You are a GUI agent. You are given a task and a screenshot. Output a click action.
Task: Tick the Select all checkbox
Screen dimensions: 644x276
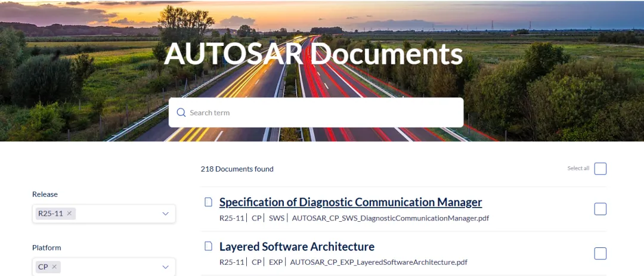pos(600,169)
